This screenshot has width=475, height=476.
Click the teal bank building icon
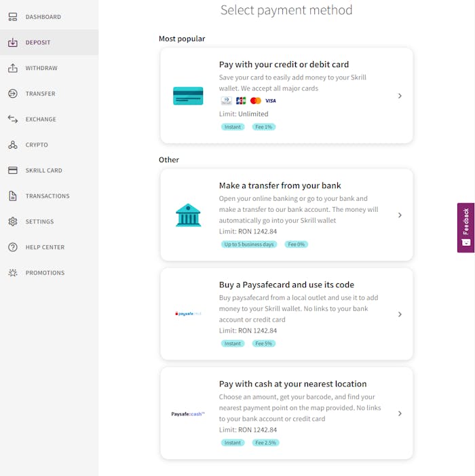188,215
